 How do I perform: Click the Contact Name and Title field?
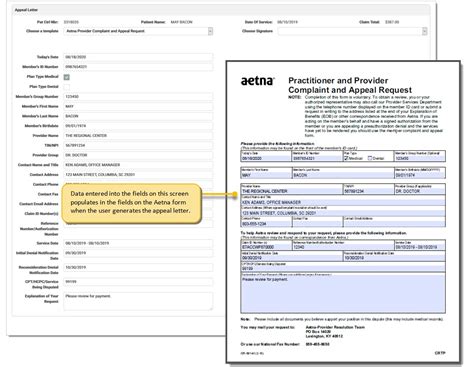coord(138,165)
